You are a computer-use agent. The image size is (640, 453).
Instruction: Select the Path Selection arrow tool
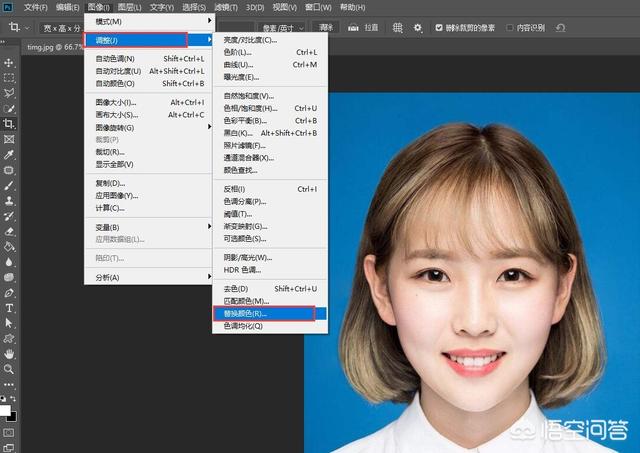9,323
